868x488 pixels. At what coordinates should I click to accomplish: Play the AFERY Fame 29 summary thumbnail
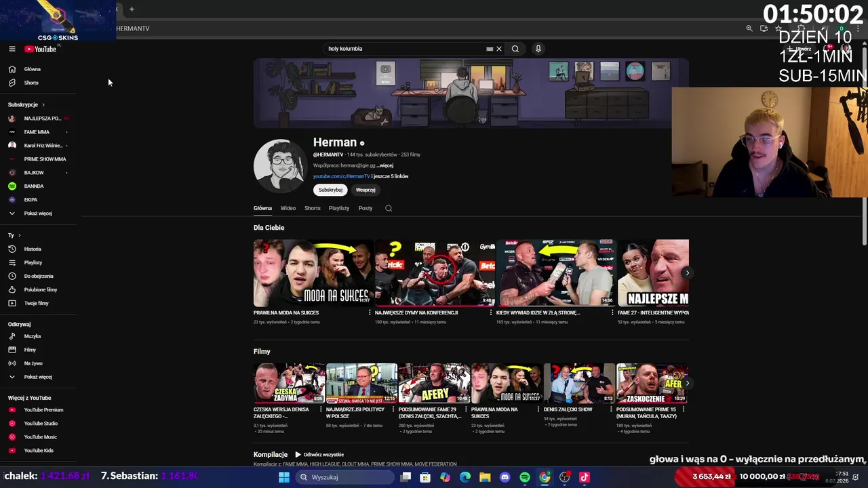tap(434, 384)
